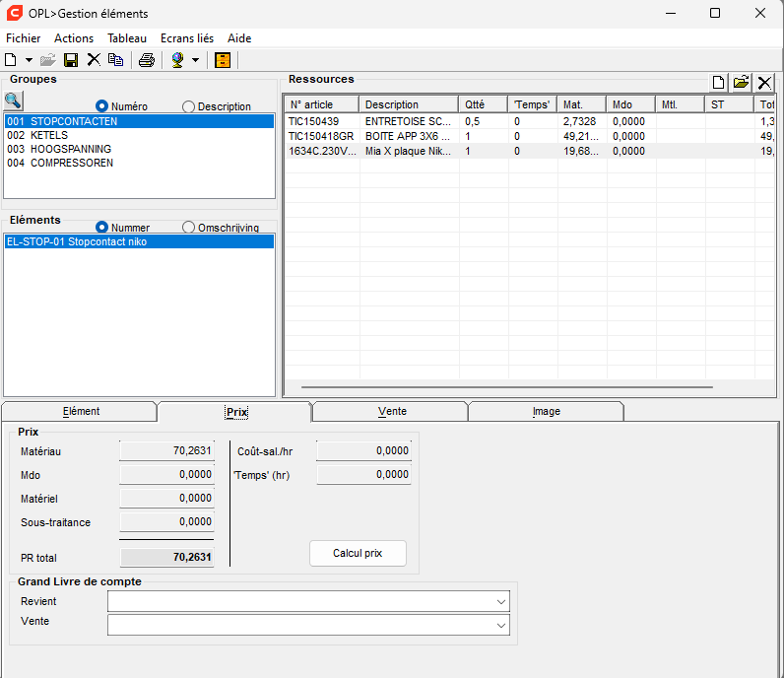Click the 'Temps' (hr) field
Viewport: 784px width, 678px height.
364,474
